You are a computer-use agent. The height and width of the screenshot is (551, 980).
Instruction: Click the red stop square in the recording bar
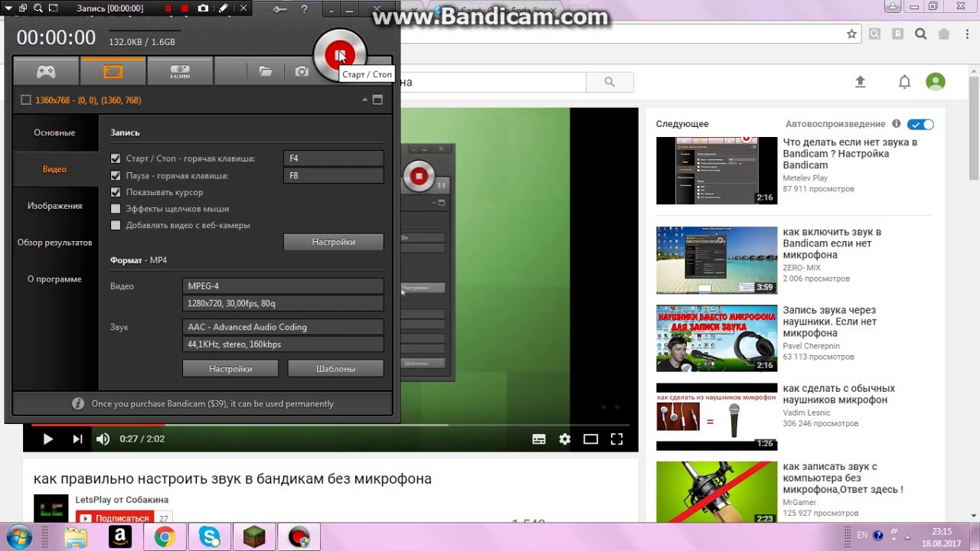(185, 8)
